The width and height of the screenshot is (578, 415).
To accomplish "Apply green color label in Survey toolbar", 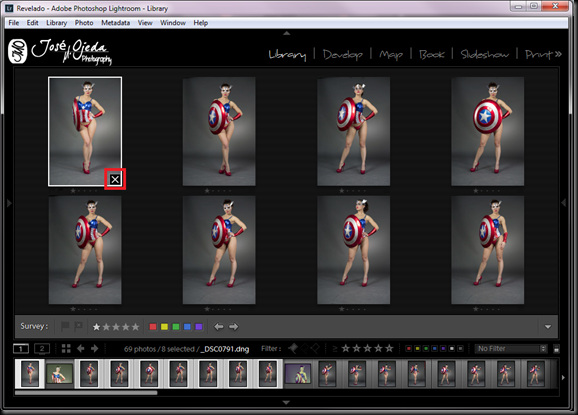I will 176,327.
